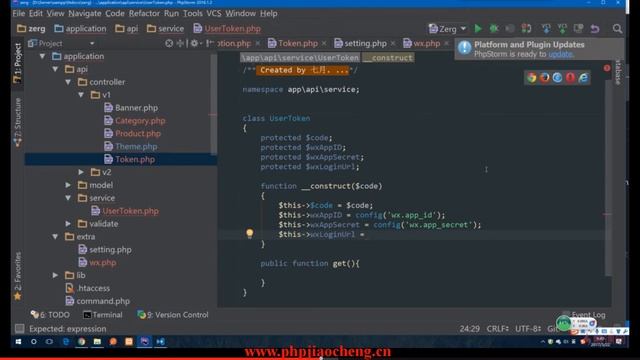640x360 pixels.
Task: Preview file in Internet Explorer icon
Action: (x=584, y=78)
